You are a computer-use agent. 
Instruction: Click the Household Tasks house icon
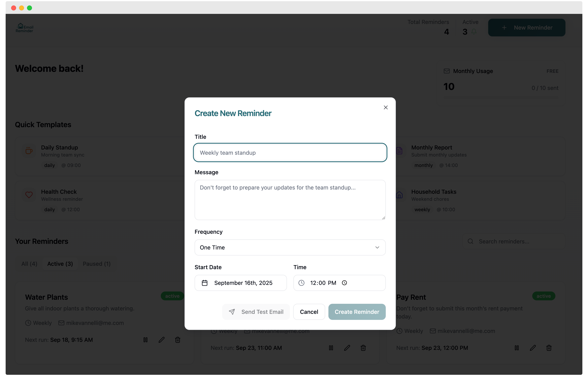pos(399,195)
